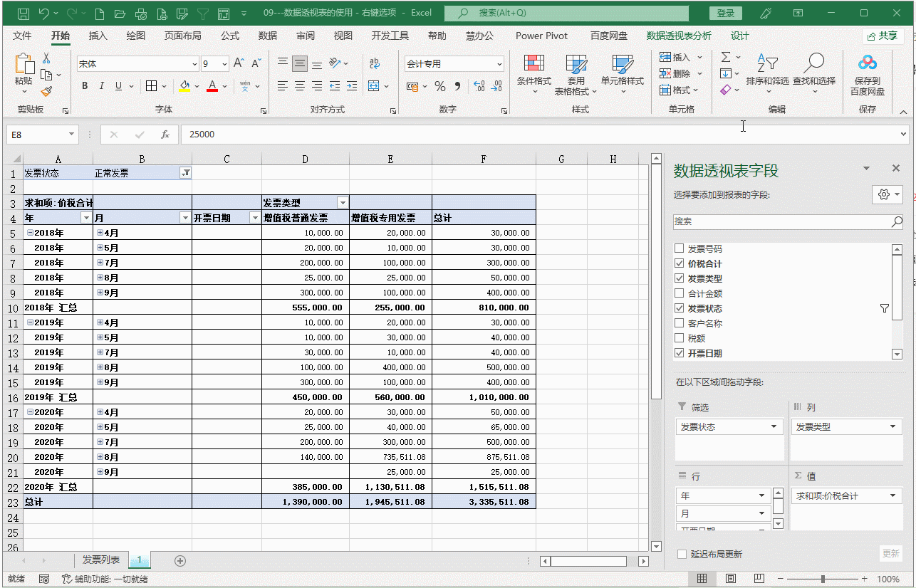Viewport: 916px width, 588px height.
Task: Switch to the 公式 ribbon tab
Action: [230, 36]
